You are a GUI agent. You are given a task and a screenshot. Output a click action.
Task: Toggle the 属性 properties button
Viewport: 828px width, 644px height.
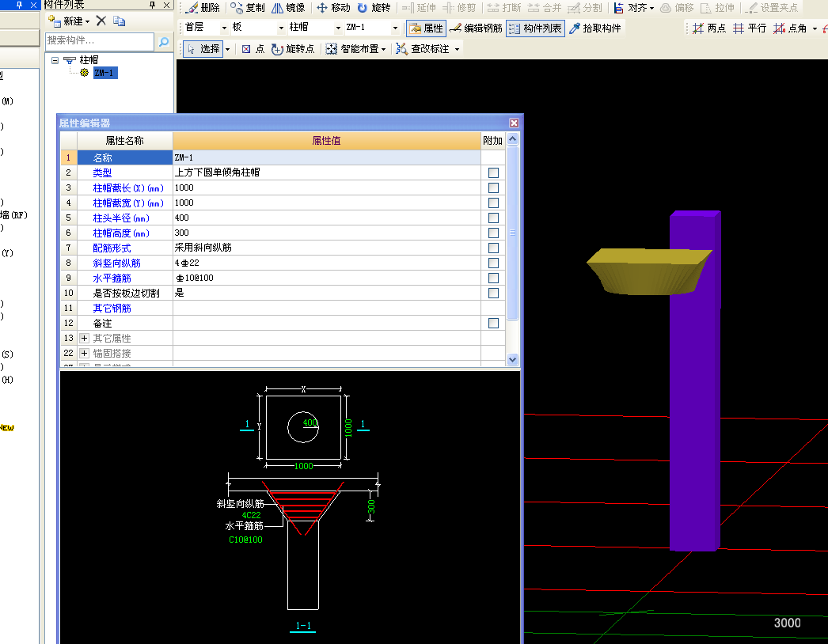tap(426, 28)
